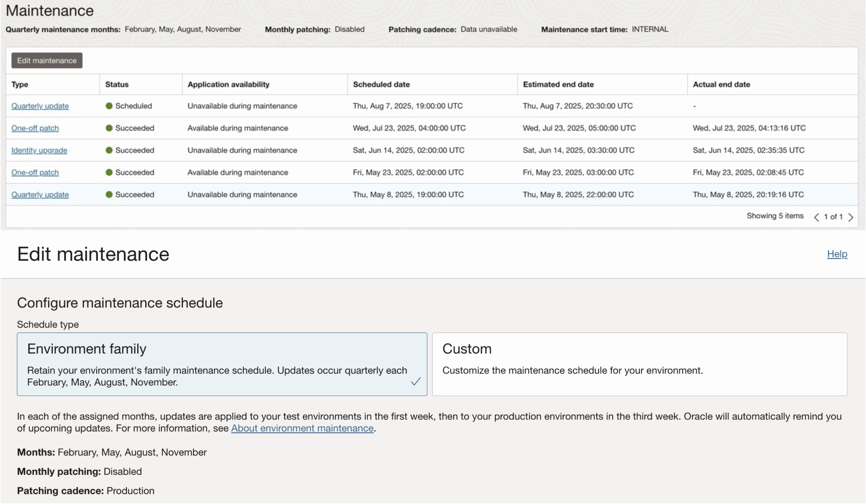866x504 pixels.
Task: Open the Quarterly update scheduled Aug 7
Action: [40, 106]
